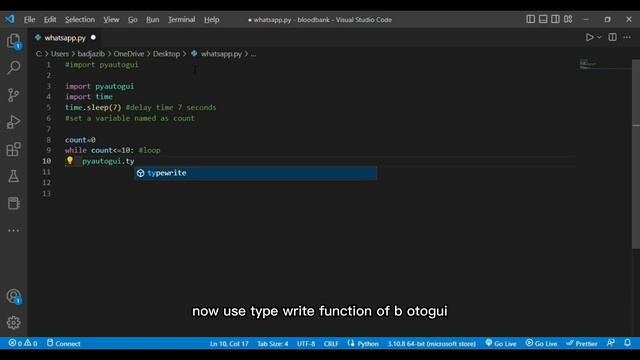The width and height of the screenshot is (640, 360).
Task: Accept the typewrite autocomplete suggestion
Action: [x=256, y=173]
